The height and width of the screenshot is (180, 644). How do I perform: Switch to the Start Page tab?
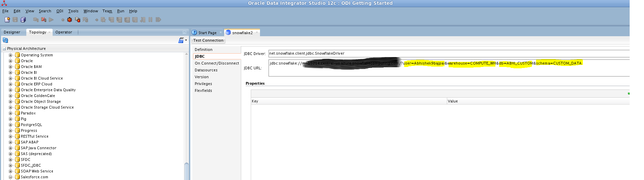tap(207, 33)
